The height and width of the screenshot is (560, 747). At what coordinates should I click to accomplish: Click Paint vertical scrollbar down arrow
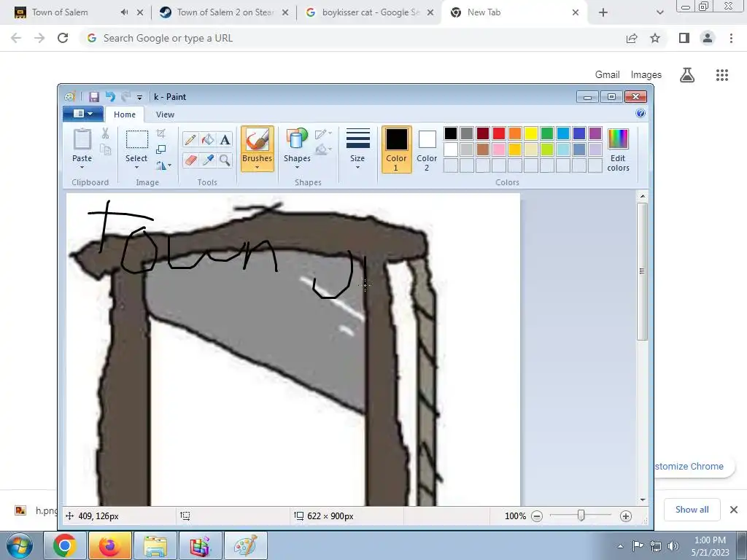pos(643,499)
